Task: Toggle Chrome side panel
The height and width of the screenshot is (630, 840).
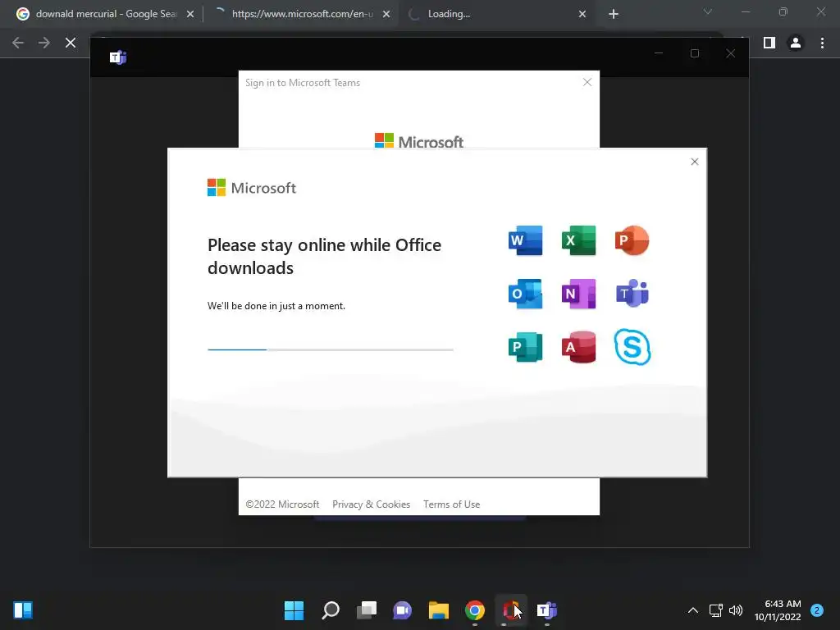Action: [x=769, y=43]
